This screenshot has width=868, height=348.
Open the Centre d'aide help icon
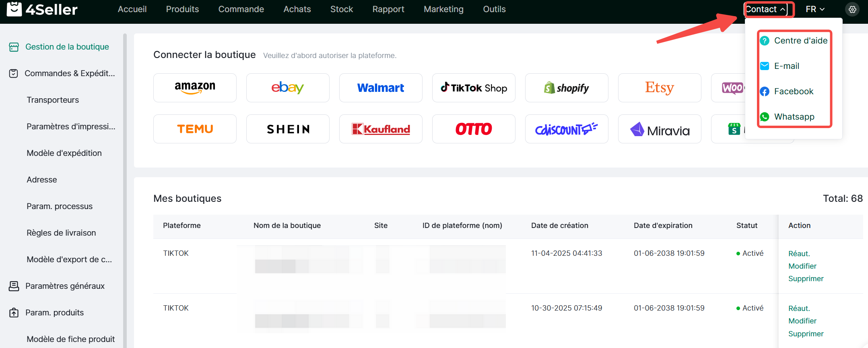tap(765, 41)
